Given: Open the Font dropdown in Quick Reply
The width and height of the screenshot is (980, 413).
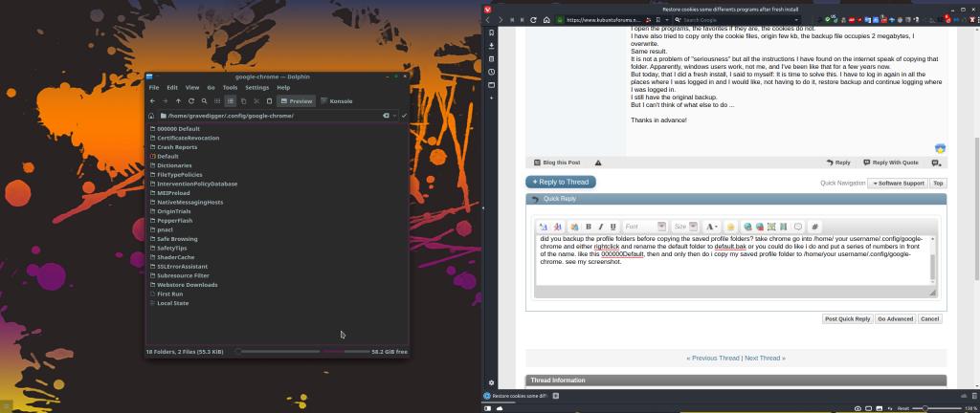Looking at the screenshot, I should [x=643, y=227].
